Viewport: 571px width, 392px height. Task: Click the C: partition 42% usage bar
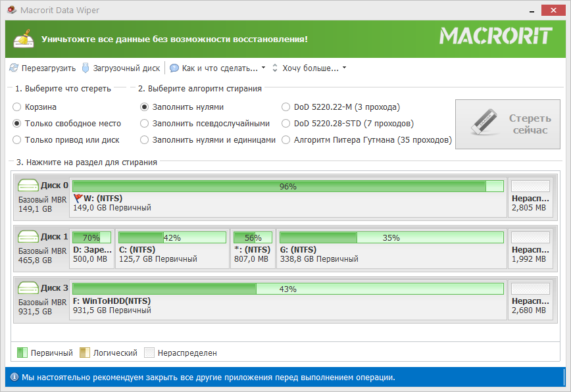pos(172,237)
